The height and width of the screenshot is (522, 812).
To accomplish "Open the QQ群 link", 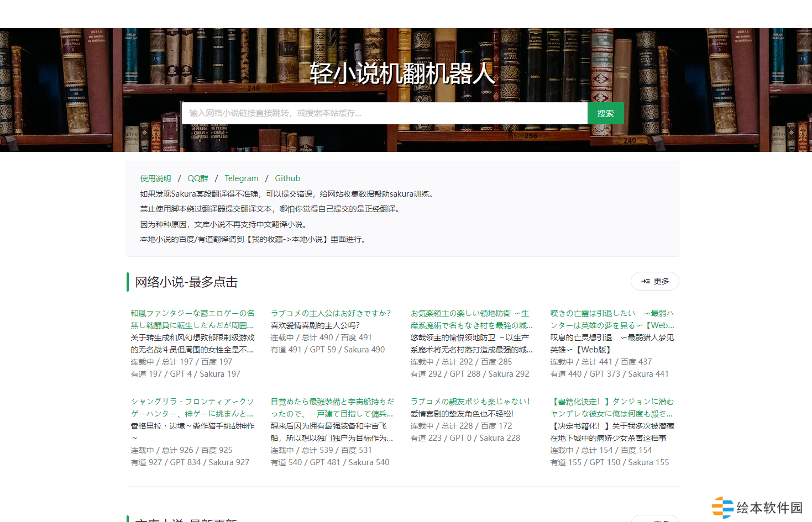I will point(198,178).
